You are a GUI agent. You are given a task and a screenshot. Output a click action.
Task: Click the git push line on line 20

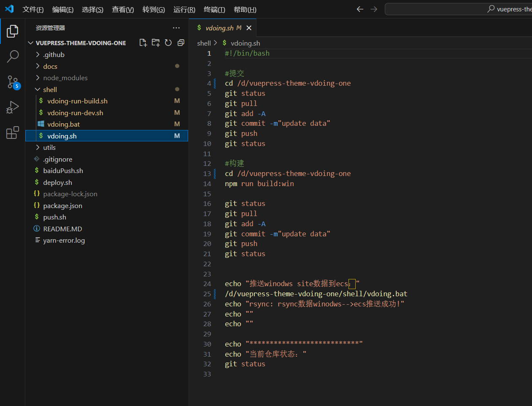click(241, 244)
